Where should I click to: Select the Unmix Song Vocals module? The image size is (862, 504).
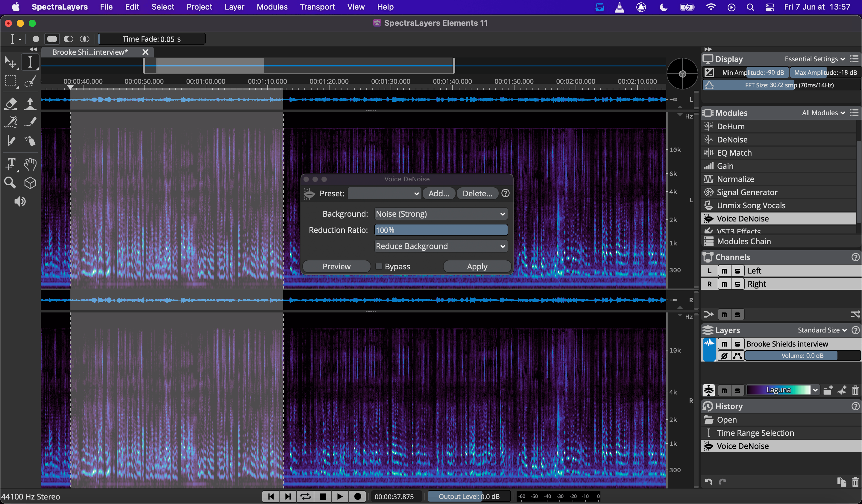[778, 206]
